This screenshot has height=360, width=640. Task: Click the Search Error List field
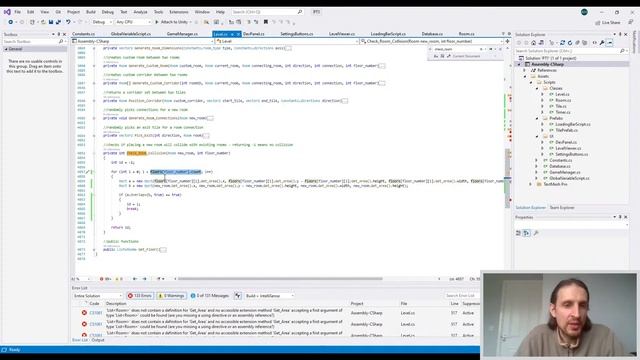coord(462,296)
